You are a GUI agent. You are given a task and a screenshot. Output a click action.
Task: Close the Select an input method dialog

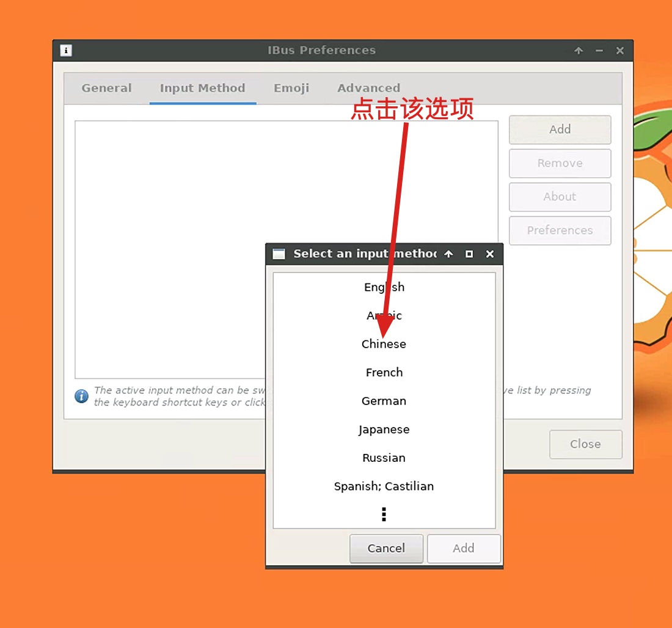[490, 254]
